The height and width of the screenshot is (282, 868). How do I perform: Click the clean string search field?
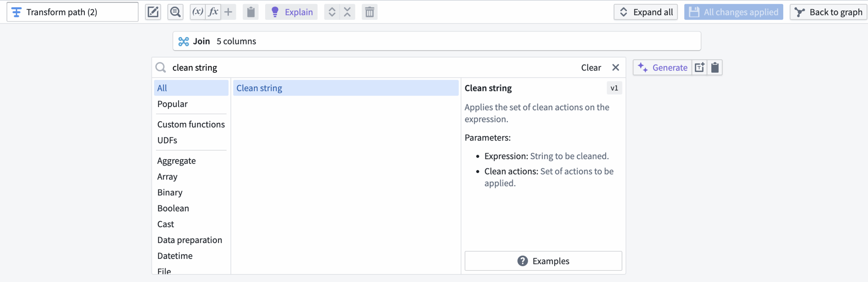(x=373, y=68)
